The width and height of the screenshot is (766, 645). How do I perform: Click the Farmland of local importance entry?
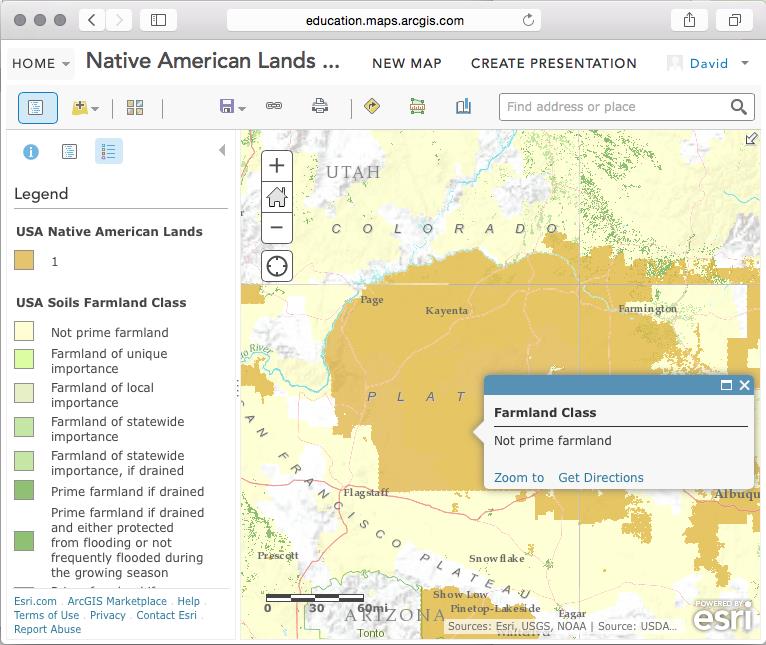pyautogui.click(x=102, y=395)
